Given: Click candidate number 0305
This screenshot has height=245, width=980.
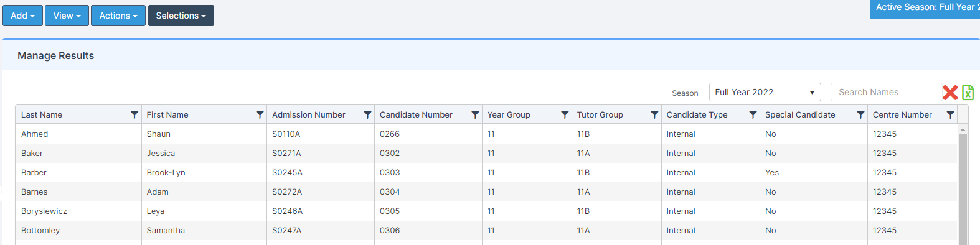Looking at the screenshot, I should tap(390, 211).
